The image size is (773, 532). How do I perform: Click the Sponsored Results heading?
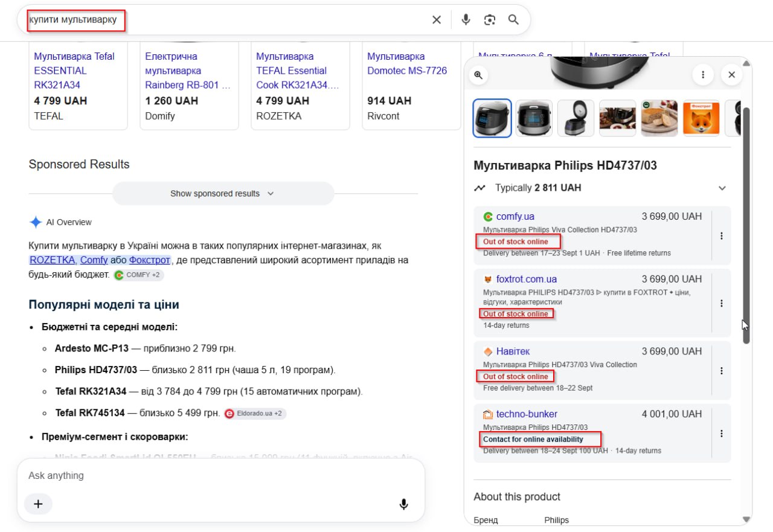(x=79, y=164)
